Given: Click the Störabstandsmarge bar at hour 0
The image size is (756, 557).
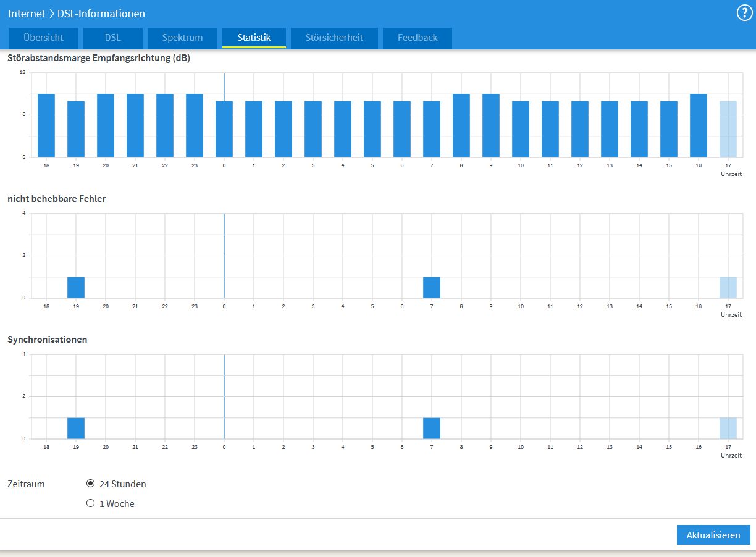Looking at the screenshot, I should [224, 129].
